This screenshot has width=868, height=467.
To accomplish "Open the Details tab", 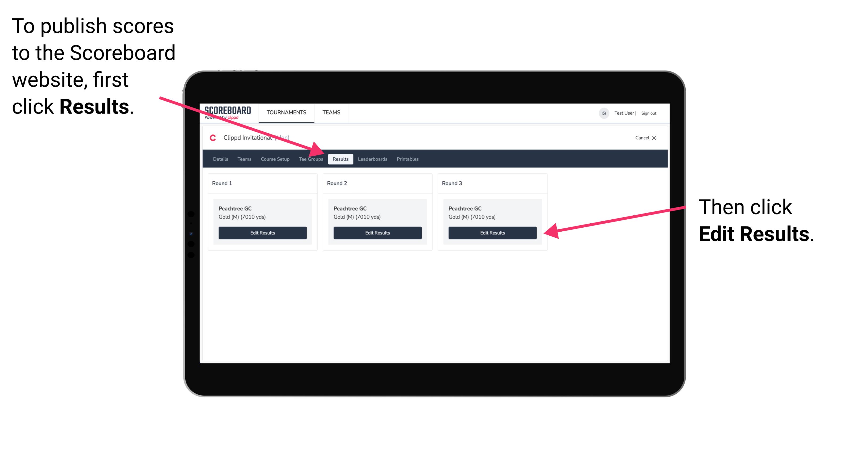I will point(220,159).
